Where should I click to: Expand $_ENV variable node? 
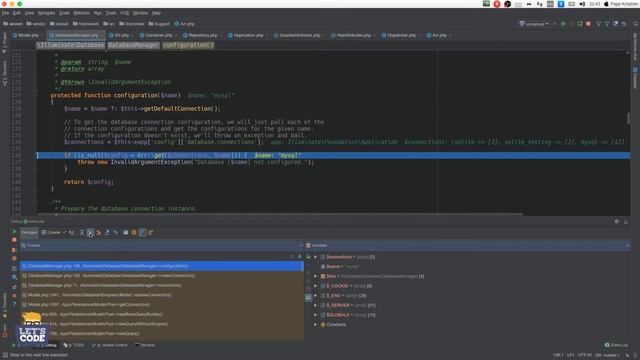pyautogui.click(x=316, y=296)
